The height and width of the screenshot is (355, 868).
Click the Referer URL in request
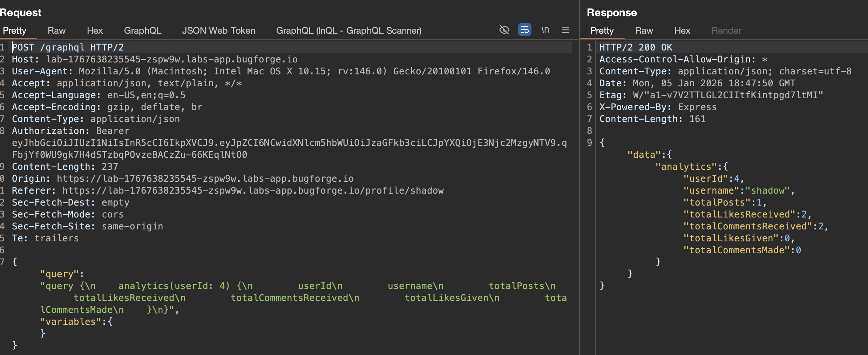[252, 191]
